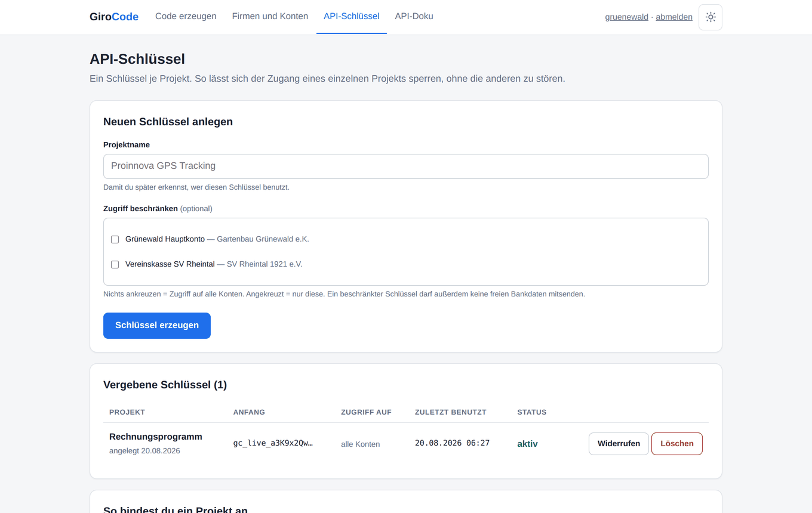The height and width of the screenshot is (513, 812).
Task: Click the abmelden link
Action: (674, 17)
